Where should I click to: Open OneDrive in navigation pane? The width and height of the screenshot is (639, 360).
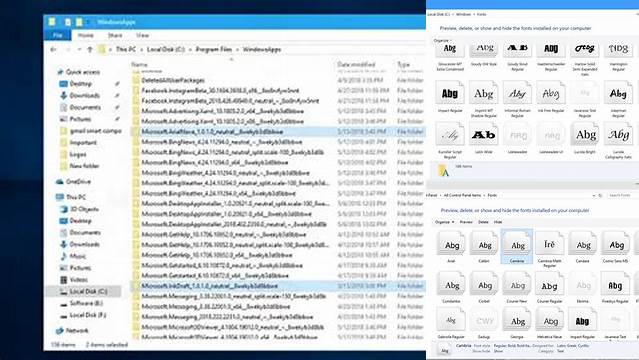pos(78,181)
